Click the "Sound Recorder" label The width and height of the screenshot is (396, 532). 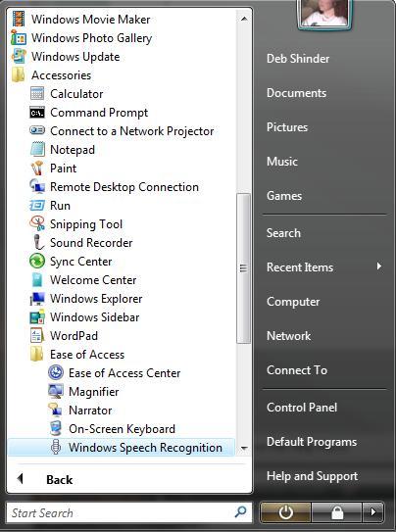coord(91,243)
